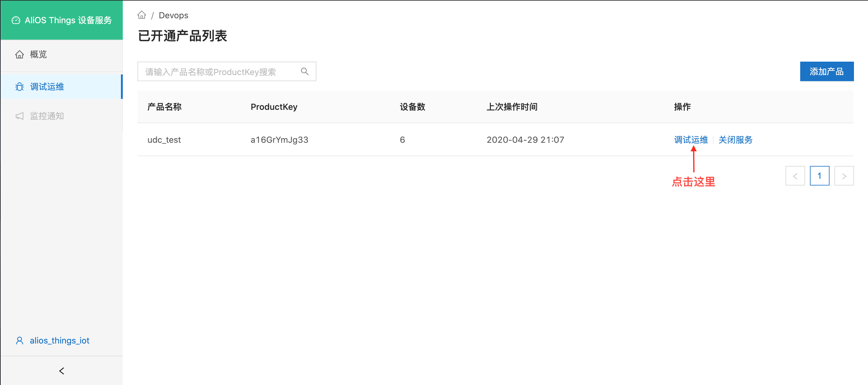The height and width of the screenshot is (385, 868).
Task: Click the home icon in breadcrumb
Action: pyautogui.click(x=141, y=15)
